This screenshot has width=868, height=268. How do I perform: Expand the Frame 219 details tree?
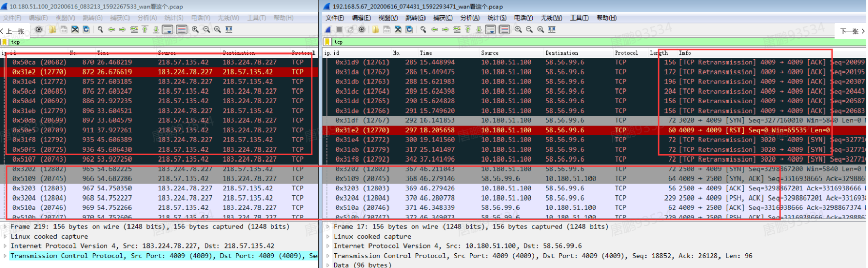(x=5, y=227)
